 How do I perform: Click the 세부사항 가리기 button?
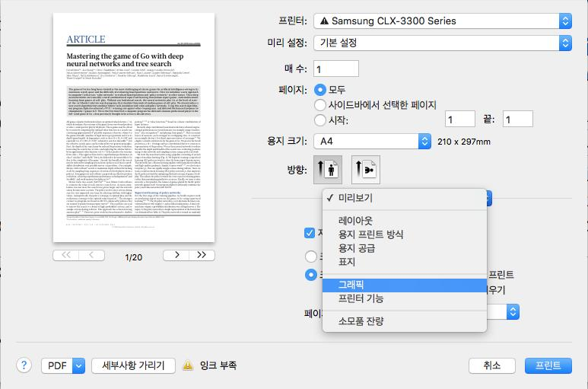coord(133,365)
